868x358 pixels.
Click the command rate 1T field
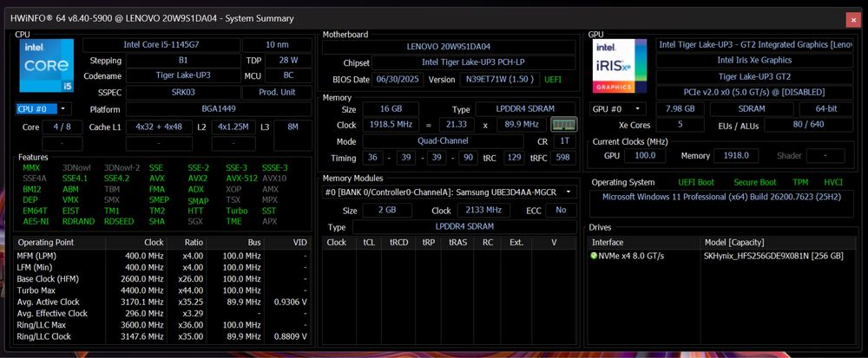[564, 141]
